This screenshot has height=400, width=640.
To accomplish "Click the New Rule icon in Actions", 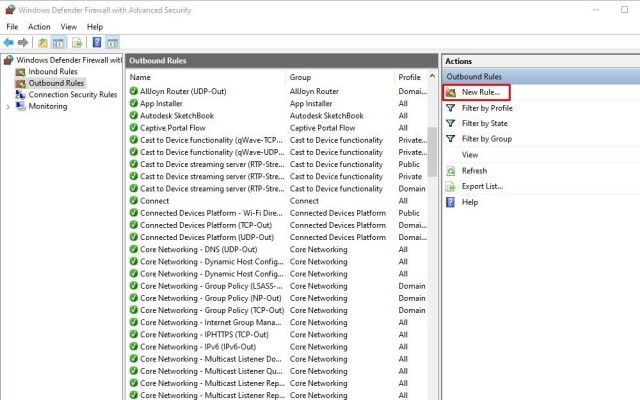I will [x=451, y=92].
